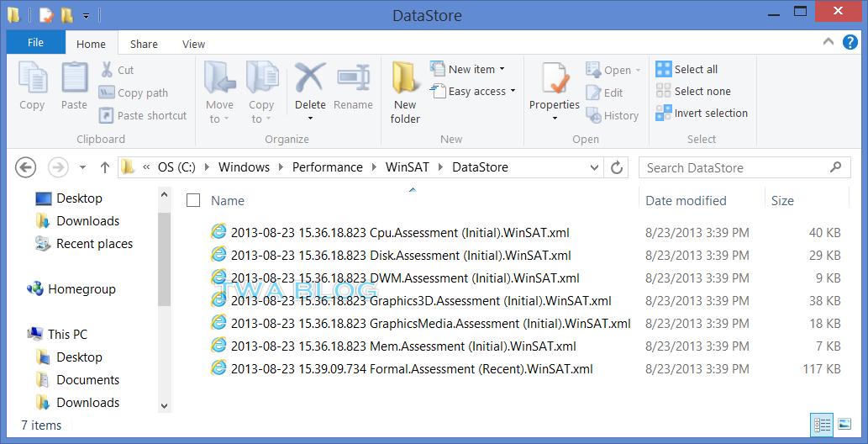Screen dimensions: 868x444
Task: Click the Move to icon
Action: (220, 77)
